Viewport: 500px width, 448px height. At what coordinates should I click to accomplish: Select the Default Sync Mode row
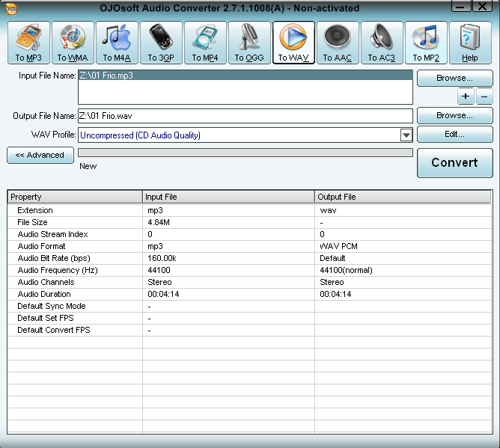tap(249, 306)
